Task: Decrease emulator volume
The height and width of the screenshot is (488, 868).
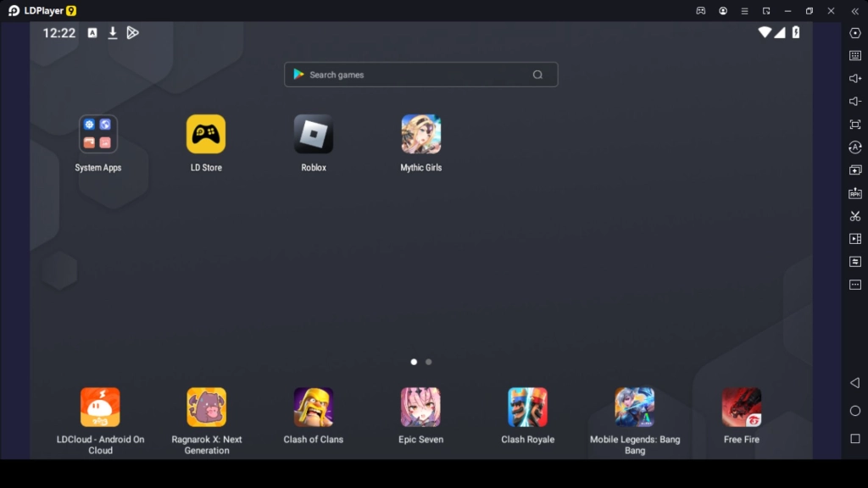Action: [854, 102]
